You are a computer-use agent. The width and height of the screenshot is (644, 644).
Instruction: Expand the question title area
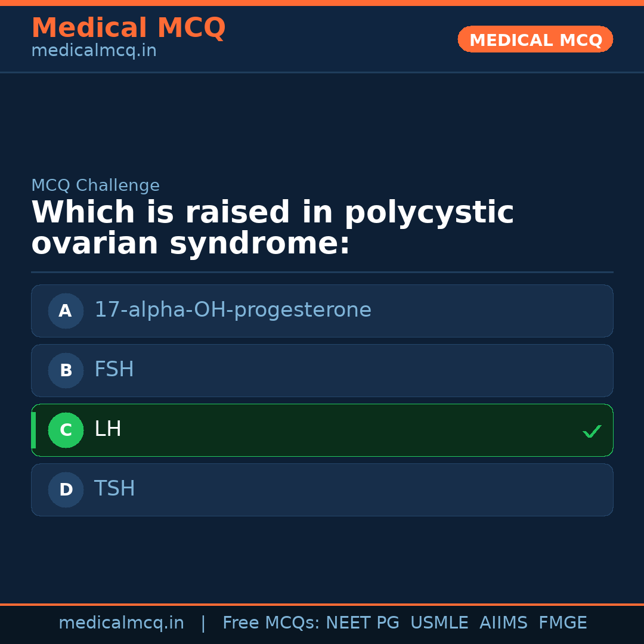tap(273, 227)
